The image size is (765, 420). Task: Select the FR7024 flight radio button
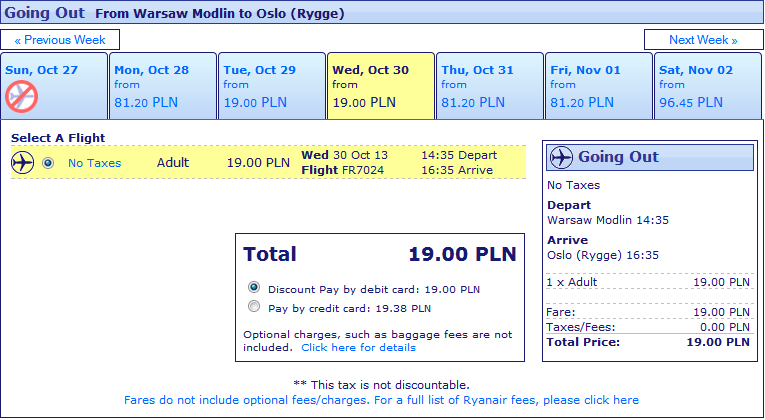tap(48, 163)
